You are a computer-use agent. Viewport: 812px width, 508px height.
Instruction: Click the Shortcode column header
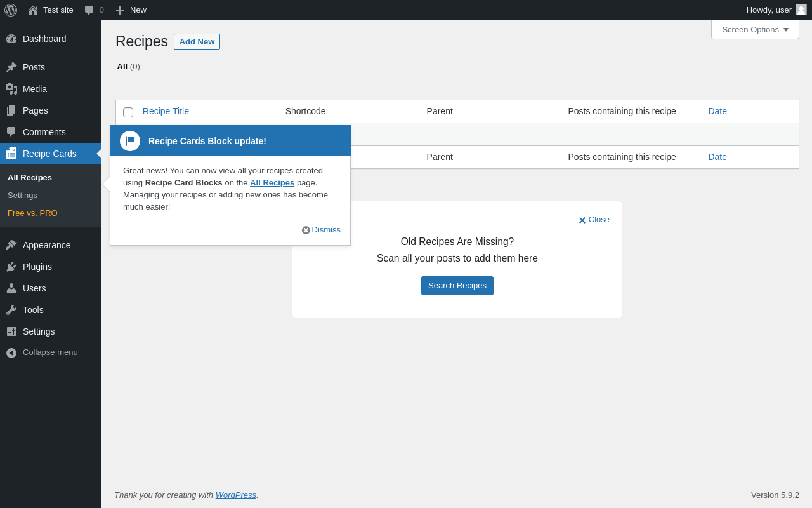point(306,111)
